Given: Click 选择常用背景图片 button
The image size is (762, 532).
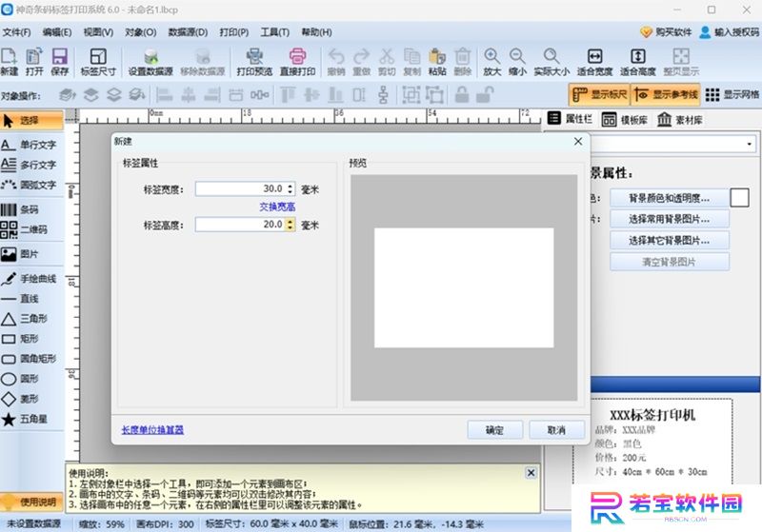Looking at the screenshot, I should [x=670, y=220].
